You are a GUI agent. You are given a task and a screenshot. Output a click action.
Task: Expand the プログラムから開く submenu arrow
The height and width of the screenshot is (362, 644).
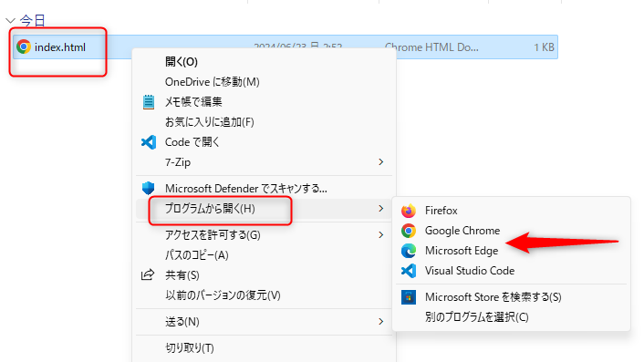(380, 209)
